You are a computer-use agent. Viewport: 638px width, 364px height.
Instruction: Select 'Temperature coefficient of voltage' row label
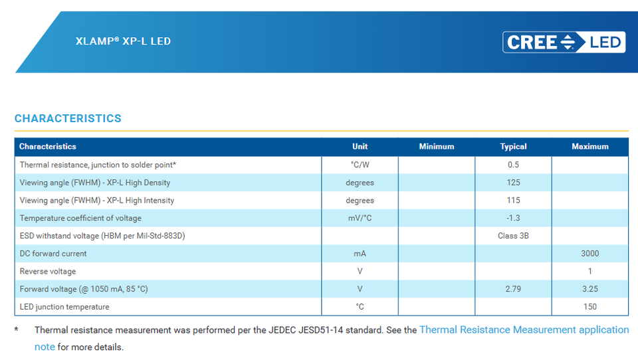click(80, 218)
